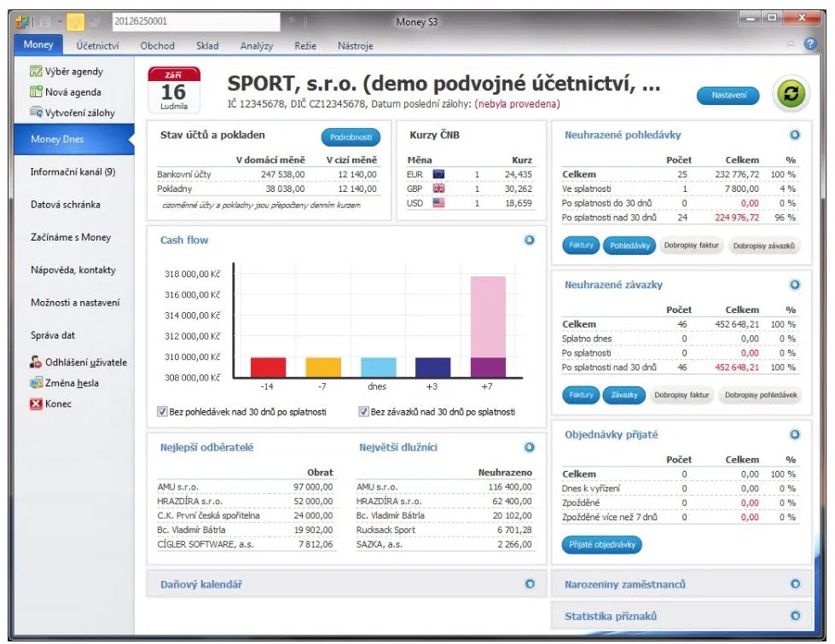Click the red 224 976,72 overdue amount
Image resolution: width=835 pixels, height=644 pixels.
737,218
